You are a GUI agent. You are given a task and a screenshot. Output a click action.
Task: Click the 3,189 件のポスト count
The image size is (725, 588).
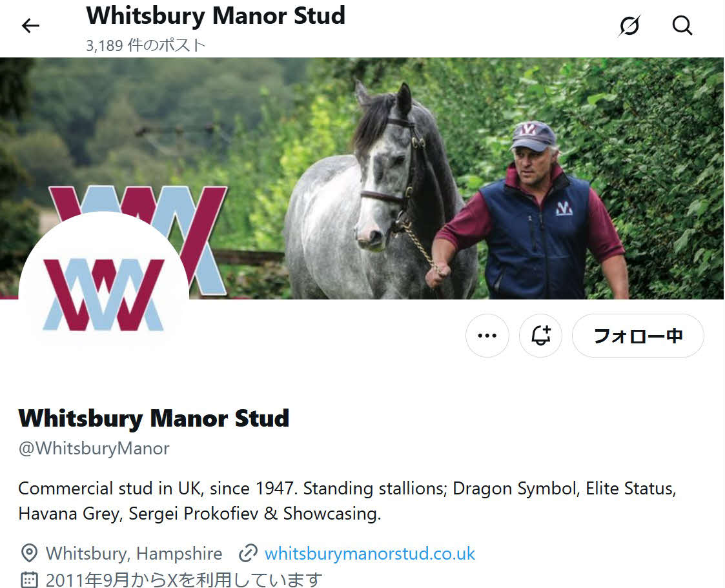click(146, 45)
